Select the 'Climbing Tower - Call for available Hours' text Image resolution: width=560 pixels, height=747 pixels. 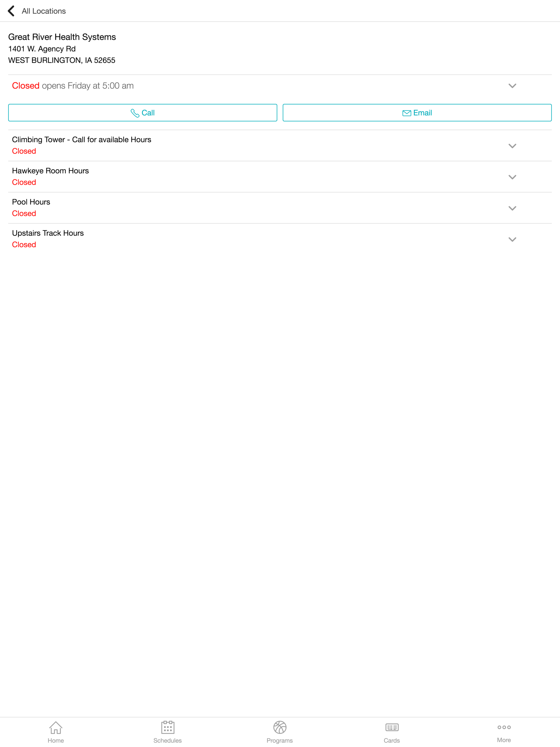point(81,139)
